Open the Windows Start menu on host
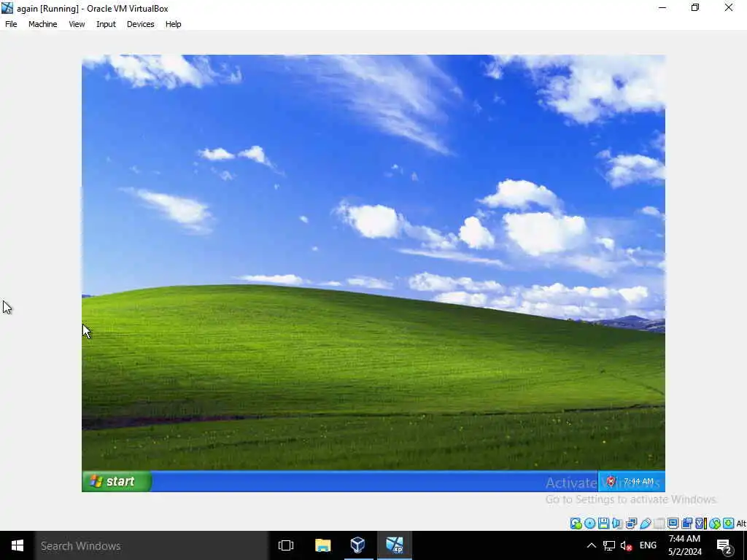The height and width of the screenshot is (560, 747). click(18, 545)
